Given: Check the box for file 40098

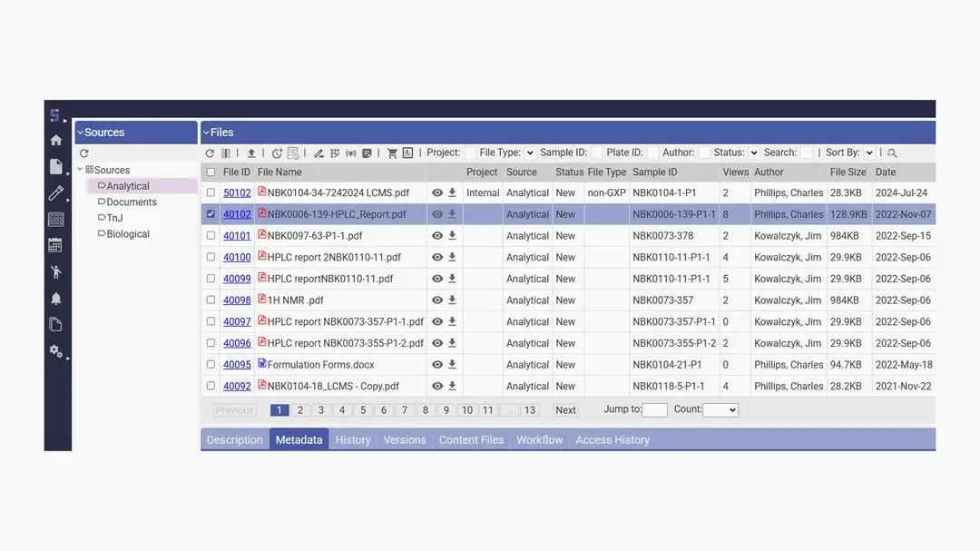Looking at the screenshot, I should 211,300.
